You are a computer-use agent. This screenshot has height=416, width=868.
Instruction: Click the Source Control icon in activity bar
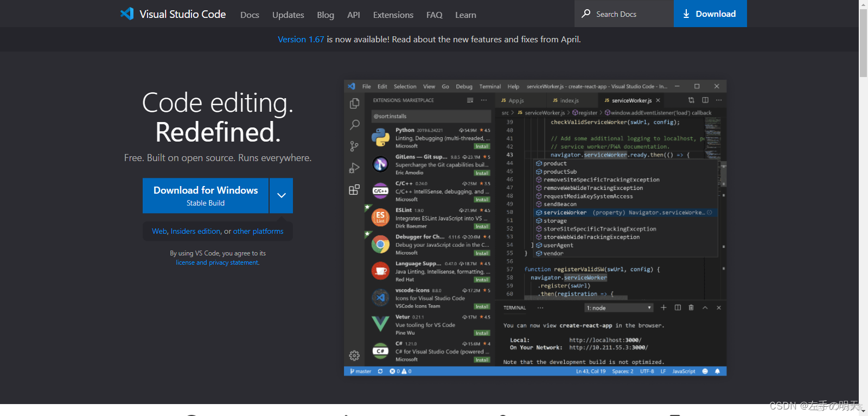tap(354, 146)
